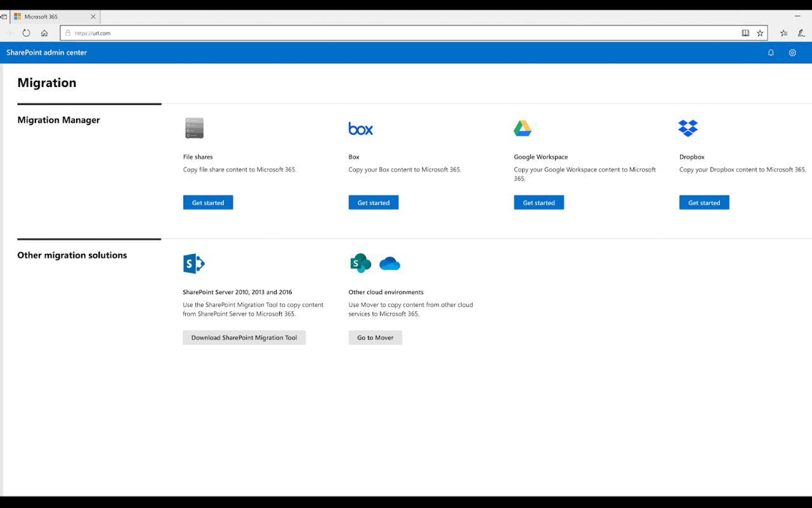Screen dimensions: 812x508
Task: Click SharePoint Server 2010, 2013 and 2016 text
Action: (237, 292)
